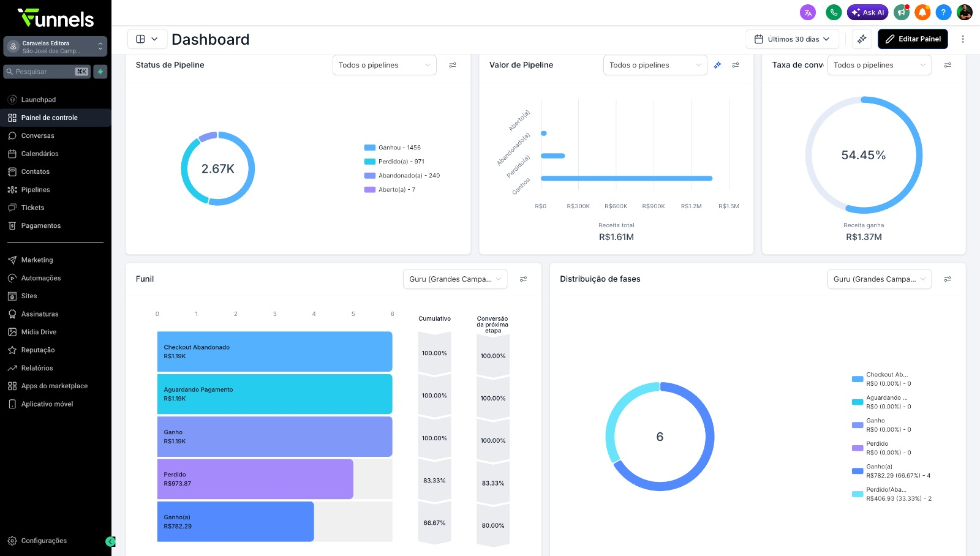Toggle Ganho(a) R$782.29 legend swatch
Screen dimensions: 980x556
[x=858, y=471]
